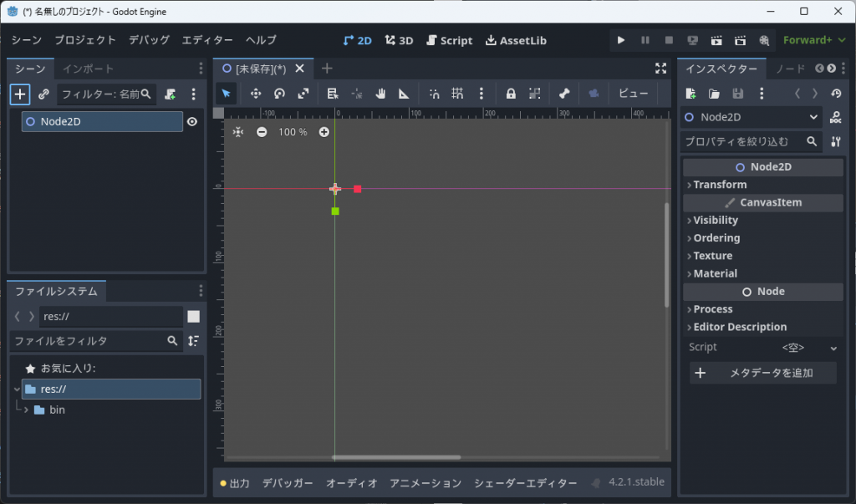Open the エディター menu
This screenshot has height=504, width=856.
(x=207, y=40)
